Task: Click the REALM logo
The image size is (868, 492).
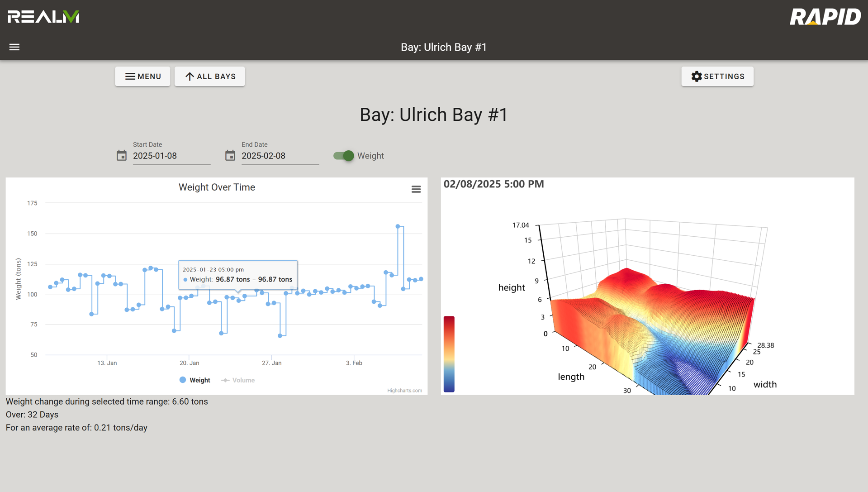Action: [43, 16]
